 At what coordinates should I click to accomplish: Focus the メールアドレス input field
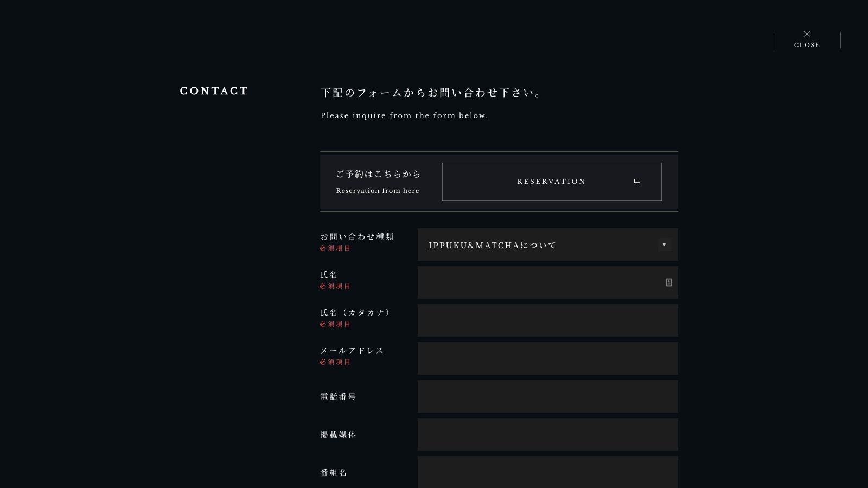(x=548, y=358)
